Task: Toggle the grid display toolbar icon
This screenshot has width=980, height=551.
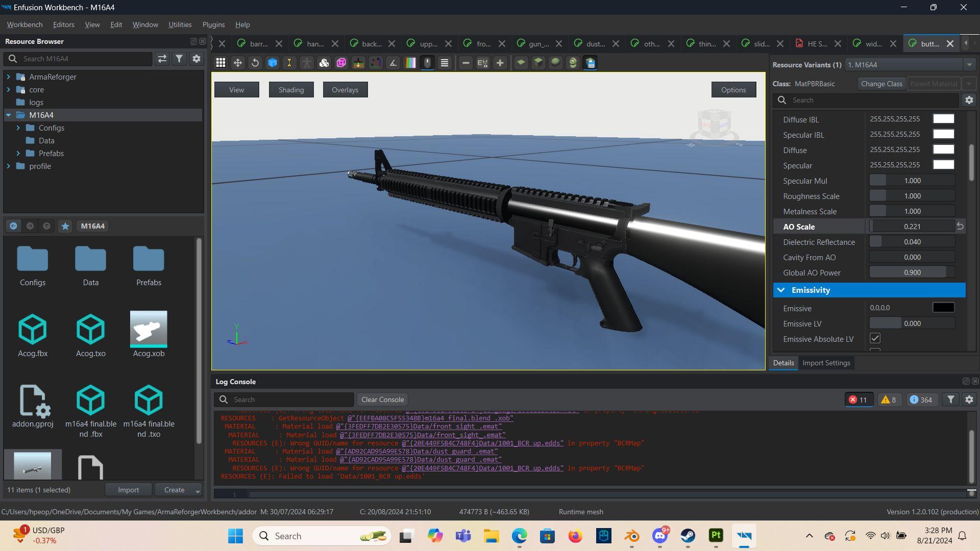Action: 220,63
